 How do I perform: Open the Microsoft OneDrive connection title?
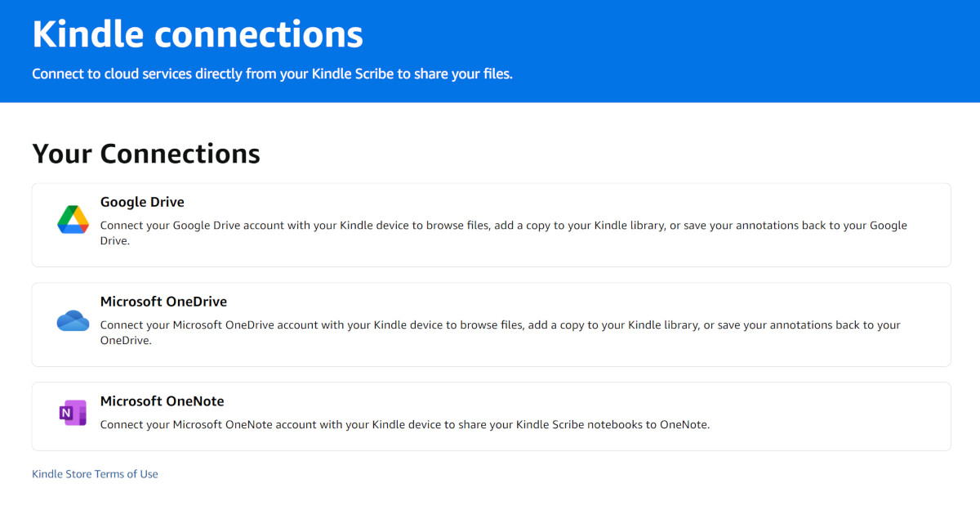tap(163, 302)
